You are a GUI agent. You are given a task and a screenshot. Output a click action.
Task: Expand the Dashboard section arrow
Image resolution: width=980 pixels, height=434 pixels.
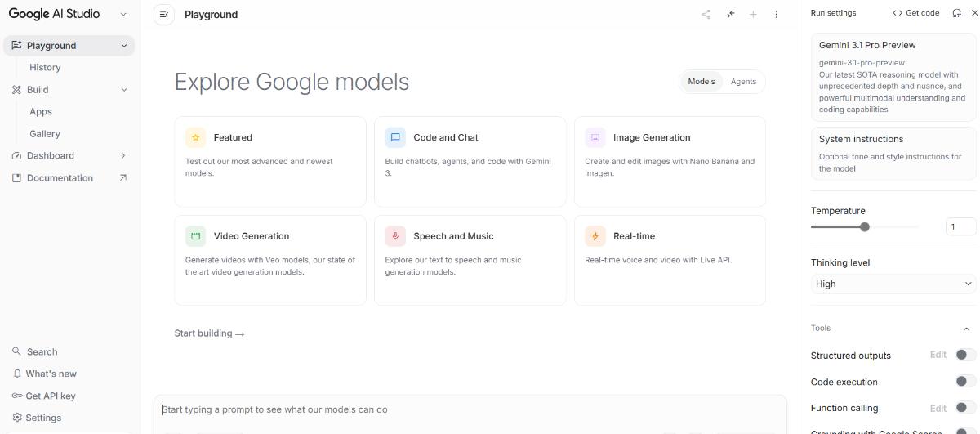pos(123,155)
